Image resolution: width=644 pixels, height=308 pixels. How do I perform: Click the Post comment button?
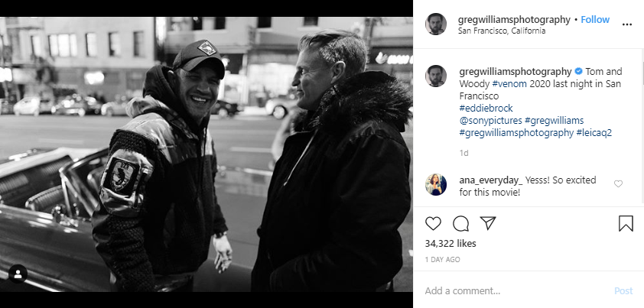pos(623,290)
